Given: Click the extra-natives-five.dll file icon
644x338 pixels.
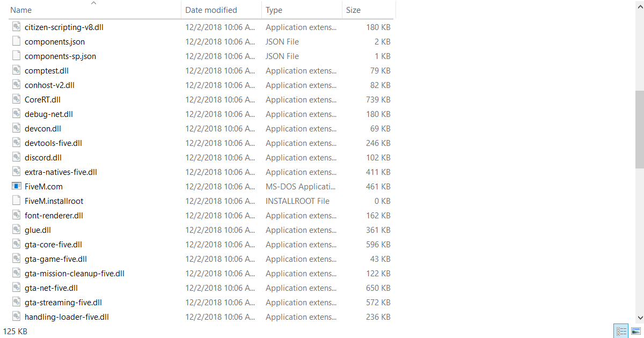Looking at the screenshot, I should click(x=16, y=172).
